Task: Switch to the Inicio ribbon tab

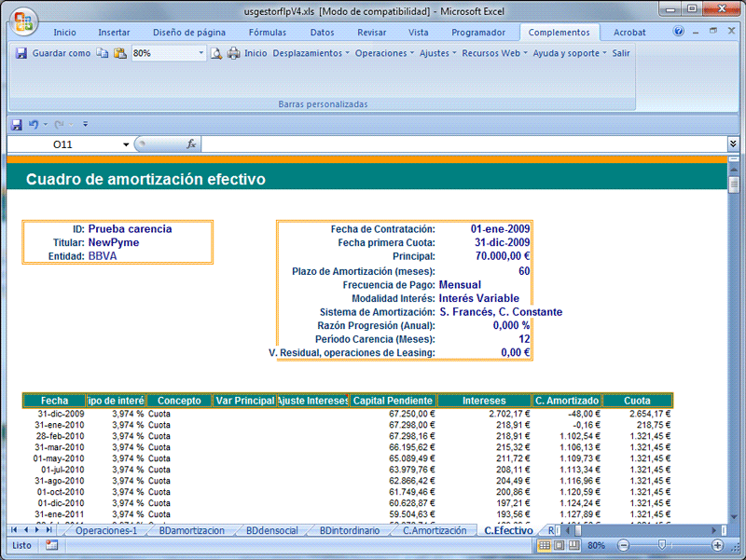Action: coord(64,33)
